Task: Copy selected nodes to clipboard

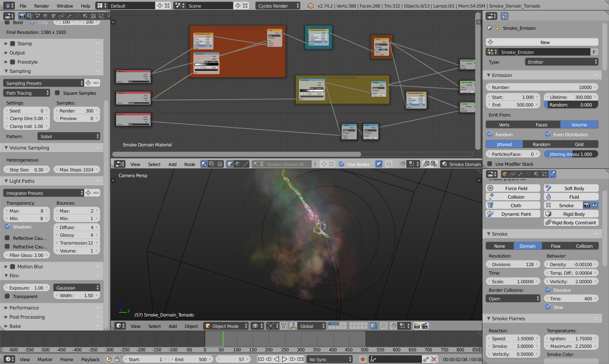Action: click(426, 164)
